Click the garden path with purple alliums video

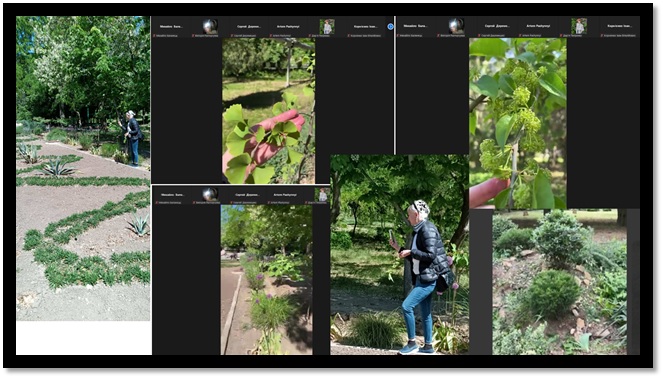[266, 280]
